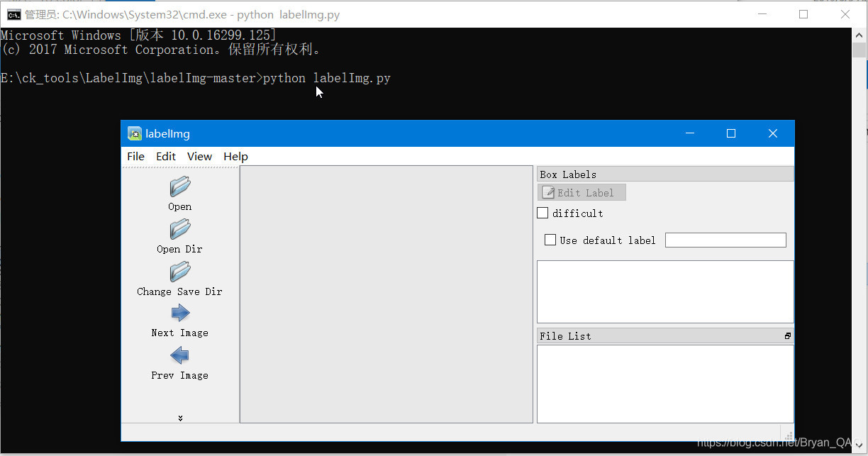Click the labelImg resize grip corner
The height and width of the screenshot is (456, 868).
click(x=788, y=435)
